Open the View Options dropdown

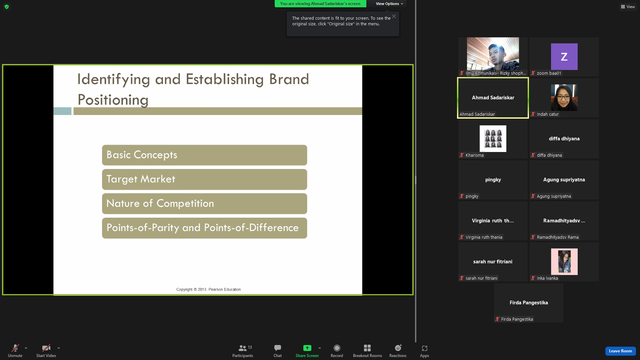point(389,4)
